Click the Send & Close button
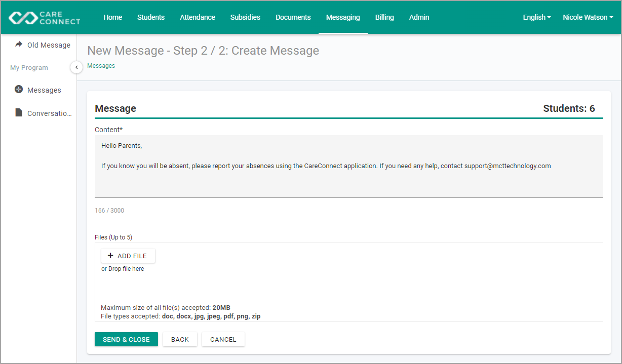The height and width of the screenshot is (364, 622). point(126,339)
